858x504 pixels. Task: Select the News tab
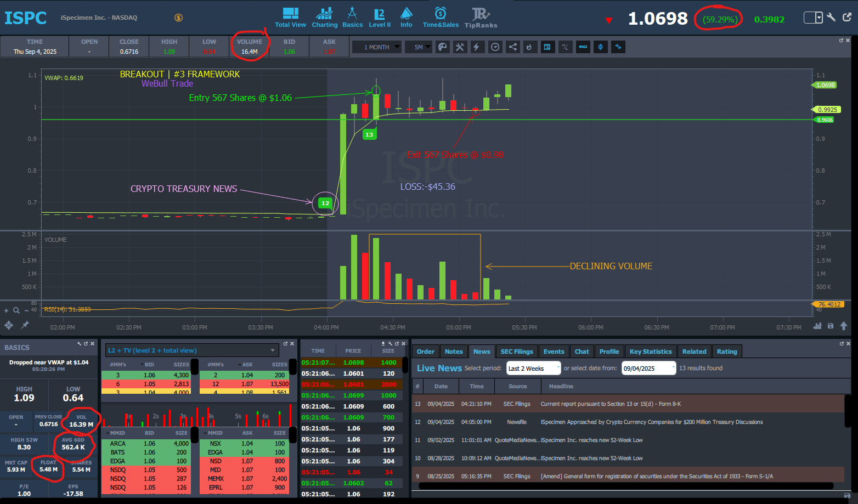(482, 352)
